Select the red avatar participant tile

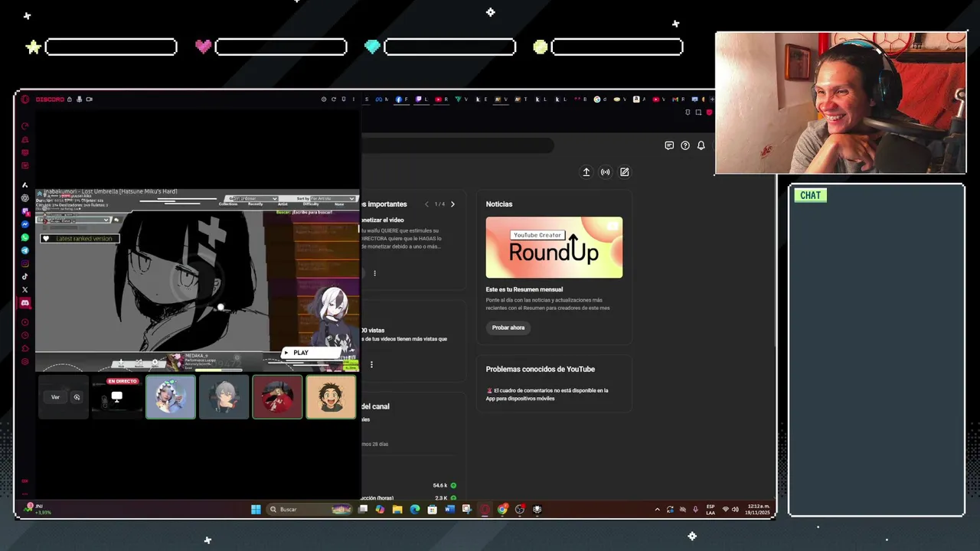click(x=277, y=397)
